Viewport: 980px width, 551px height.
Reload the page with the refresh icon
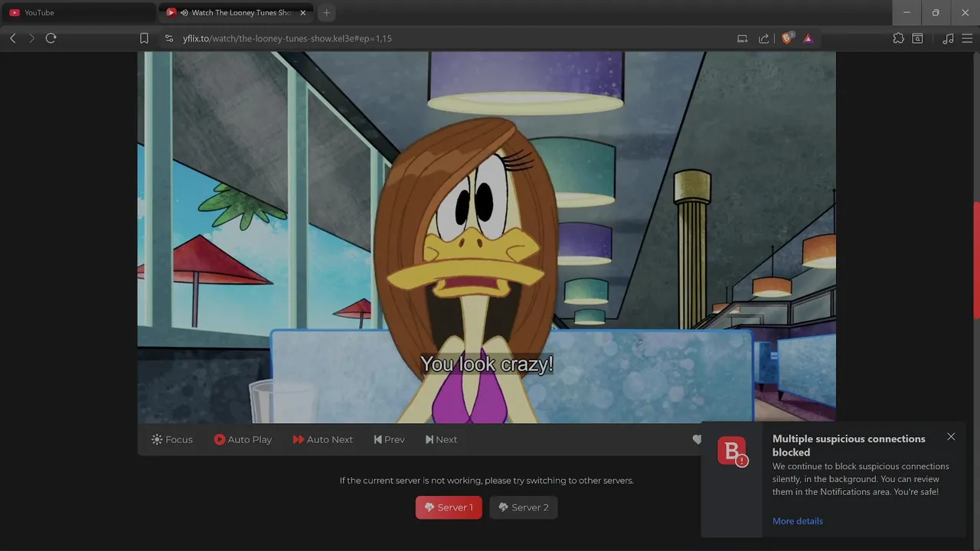[51, 38]
